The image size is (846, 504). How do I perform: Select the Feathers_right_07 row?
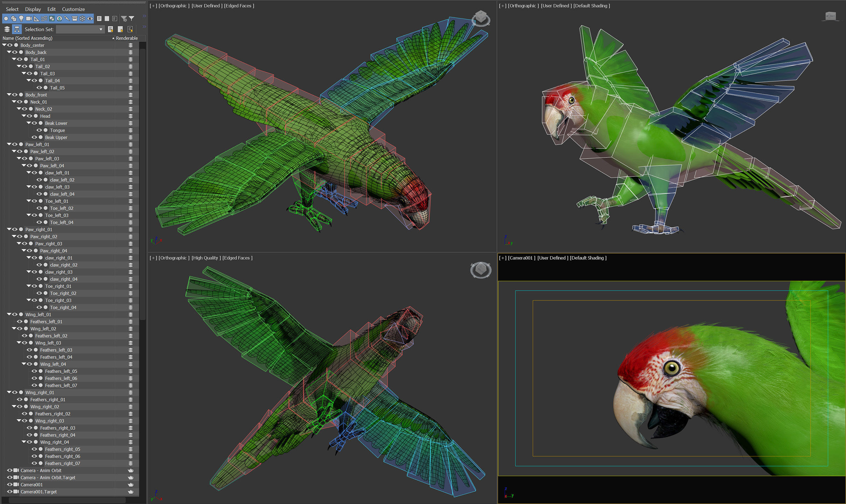(x=62, y=463)
